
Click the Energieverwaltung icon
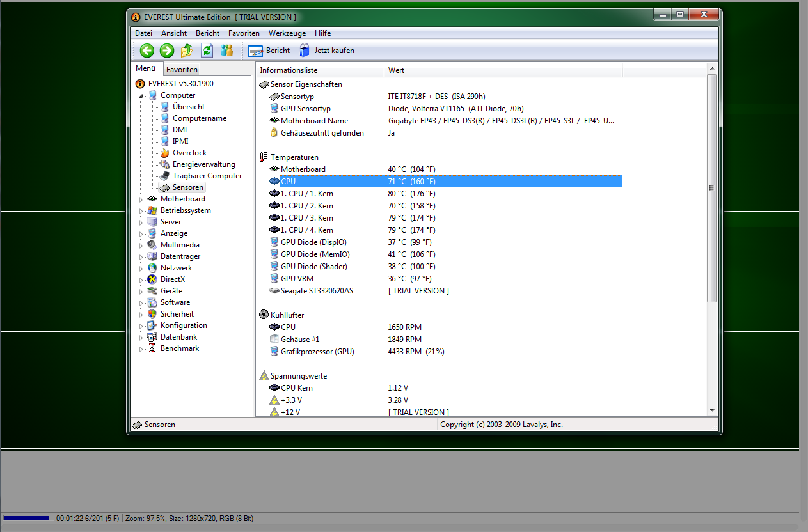(164, 164)
